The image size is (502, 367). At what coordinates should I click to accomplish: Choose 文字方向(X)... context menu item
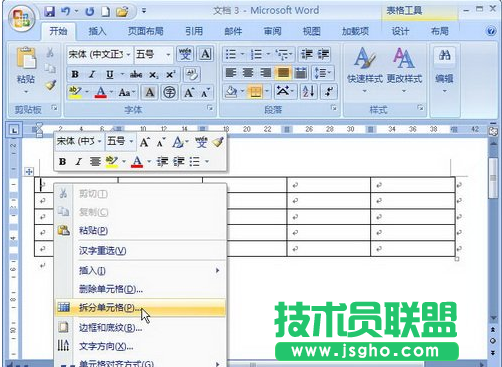click(x=141, y=346)
